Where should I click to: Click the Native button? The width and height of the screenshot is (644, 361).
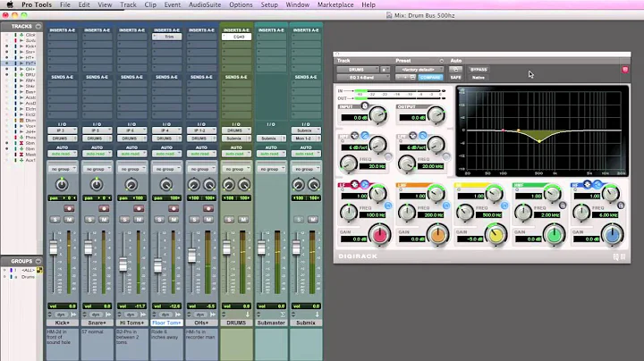(x=479, y=77)
